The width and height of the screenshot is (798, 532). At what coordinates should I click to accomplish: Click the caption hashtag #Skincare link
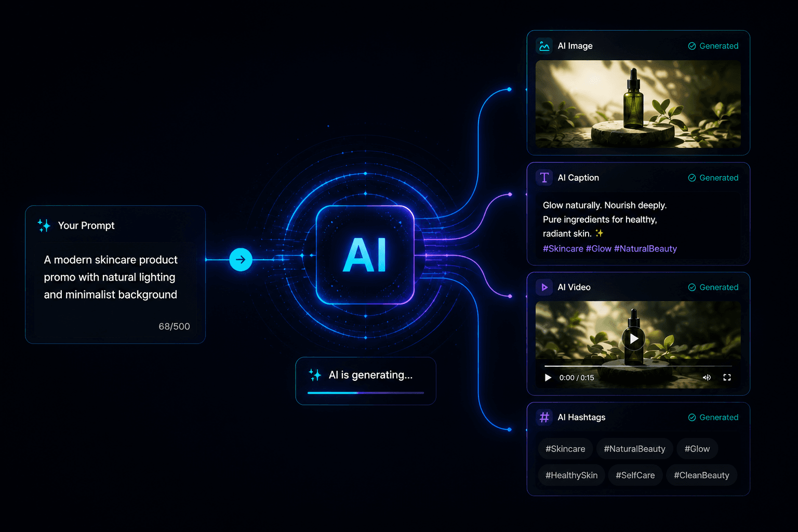coord(563,249)
